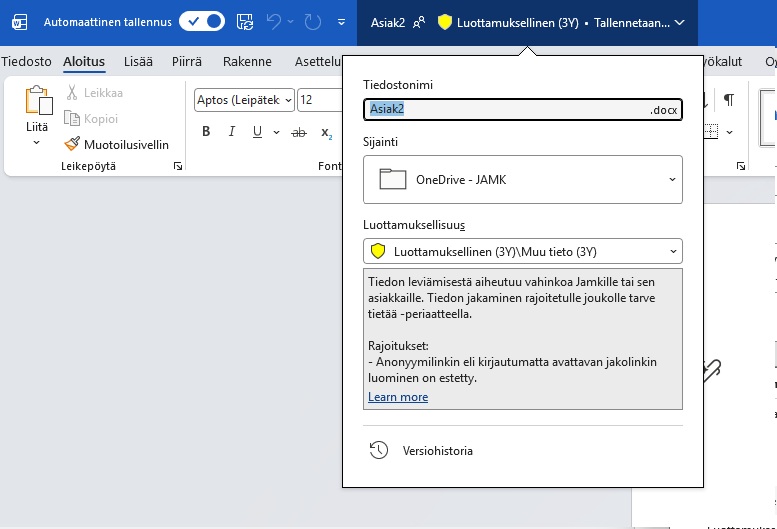Click the Undo arrow icon

click(274, 21)
